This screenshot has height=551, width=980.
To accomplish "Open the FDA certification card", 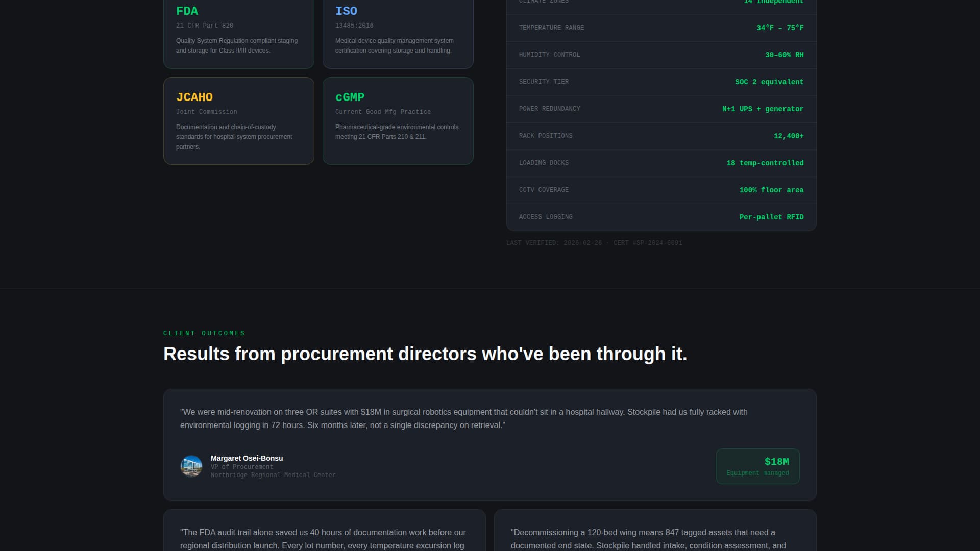I will (x=239, y=34).
